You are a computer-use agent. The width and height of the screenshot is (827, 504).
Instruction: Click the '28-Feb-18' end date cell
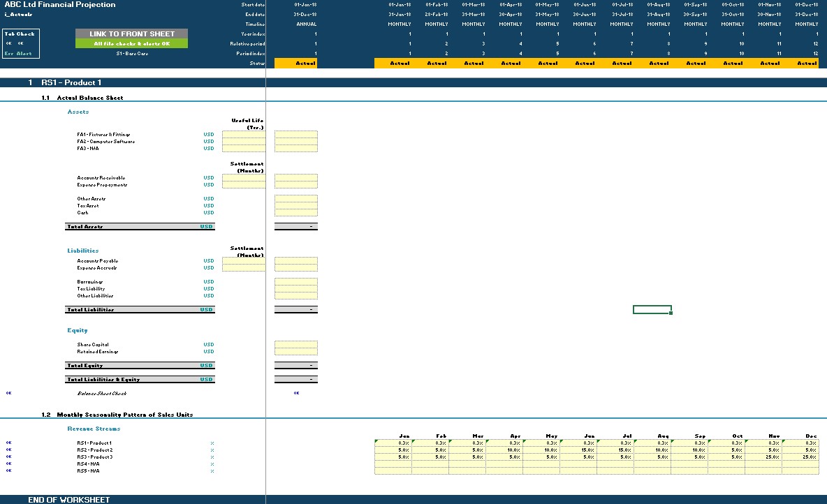(437, 15)
